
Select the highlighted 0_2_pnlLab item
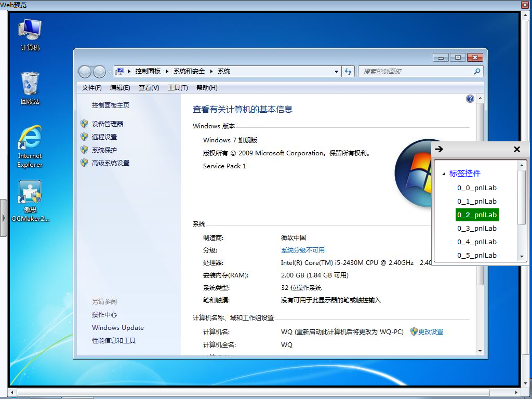click(x=477, y=215)
